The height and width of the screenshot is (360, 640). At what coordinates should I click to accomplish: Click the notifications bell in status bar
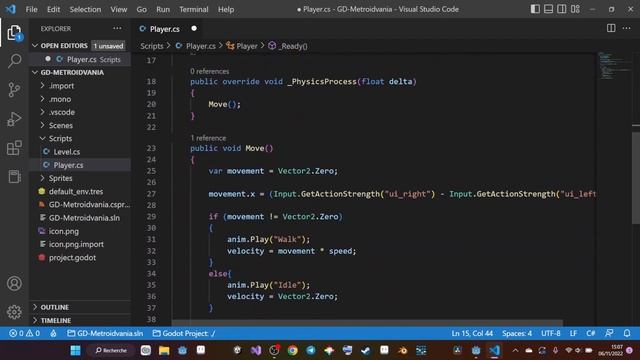tap(627, 333)
